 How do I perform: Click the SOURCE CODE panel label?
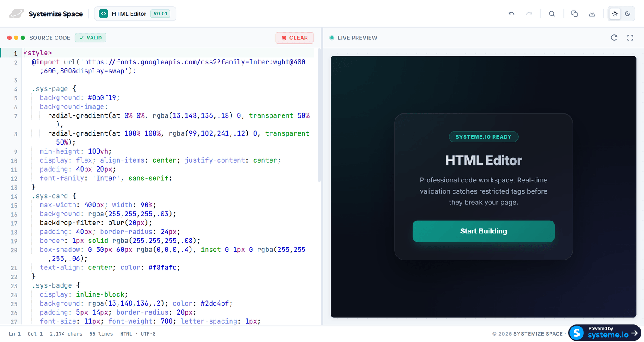50,38
